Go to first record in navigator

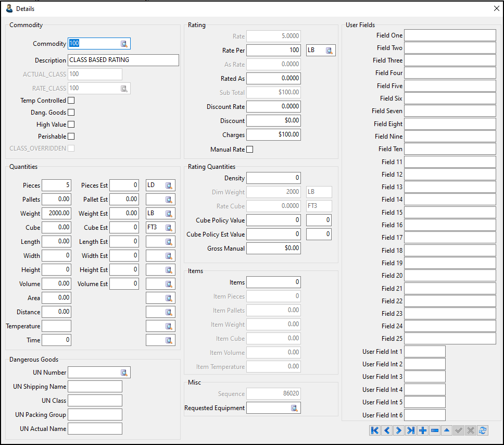pos(374,430)
